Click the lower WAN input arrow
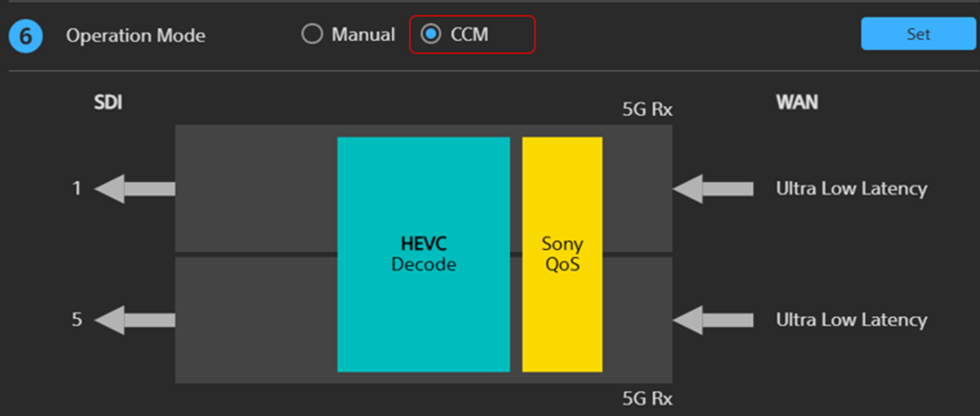The height and width of the screenshot is (416, 980). [713, 320]
